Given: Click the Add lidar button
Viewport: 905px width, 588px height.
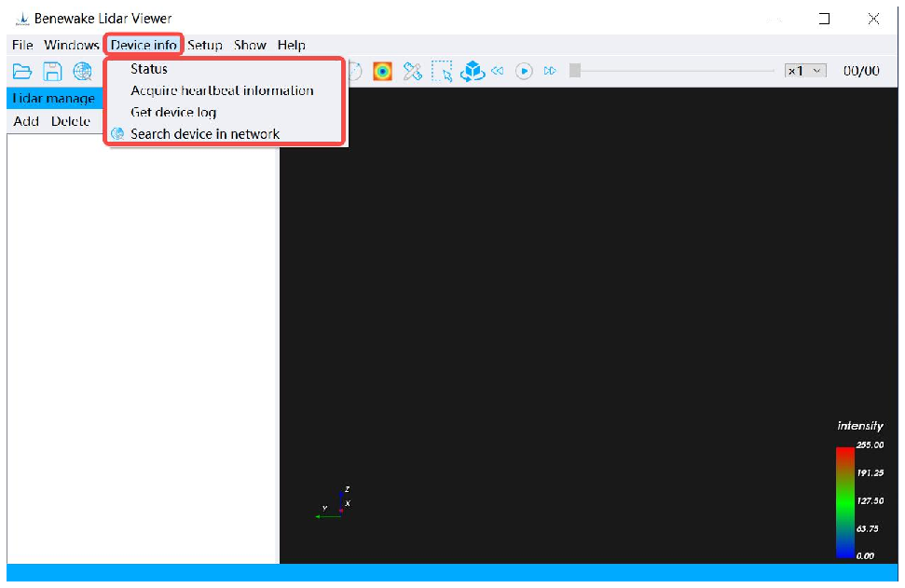Looking at the screenshot, I should (26, 121).
